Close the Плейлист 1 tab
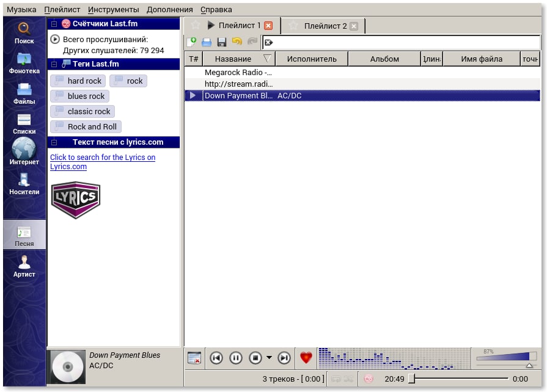Image resolution: width=547 pixels, height=392 pixels. tap(268, 26)
